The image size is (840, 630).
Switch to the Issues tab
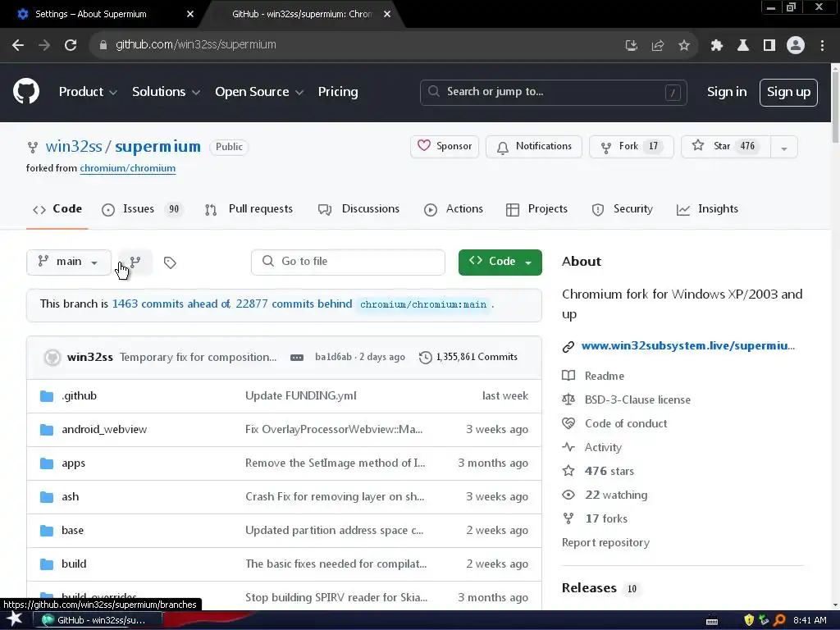click(142, 209)
